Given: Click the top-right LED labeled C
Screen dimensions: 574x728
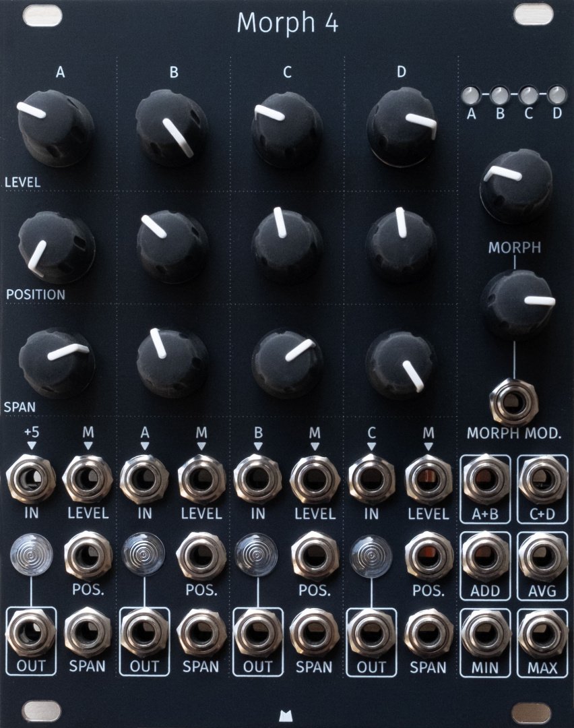Looking at the screenshot, I should point(529,95).
